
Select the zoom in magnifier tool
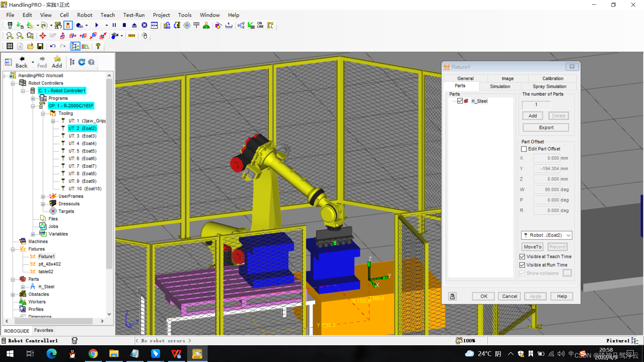(x=10, y=36)
